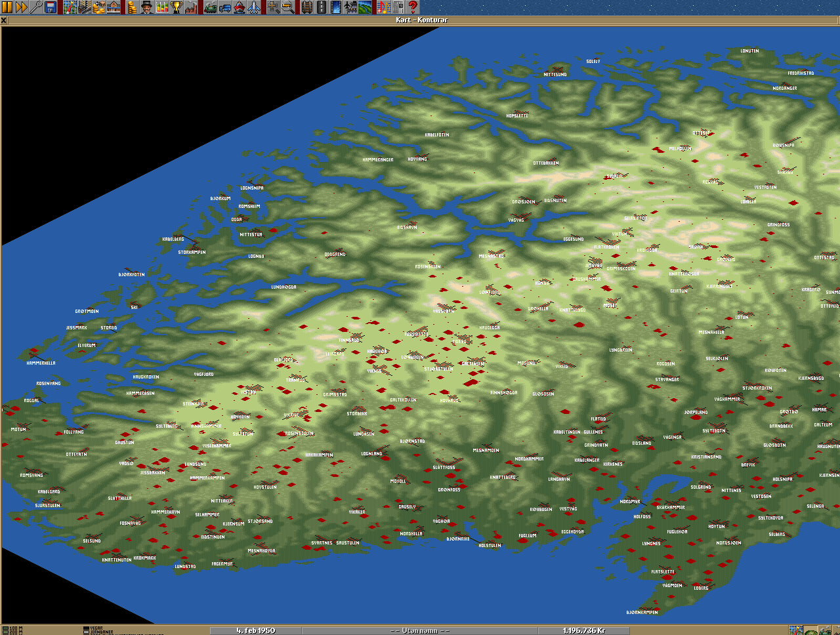The image size is (840, 635).
Task: Open the list of aircraft
Action: pos(254,7)
